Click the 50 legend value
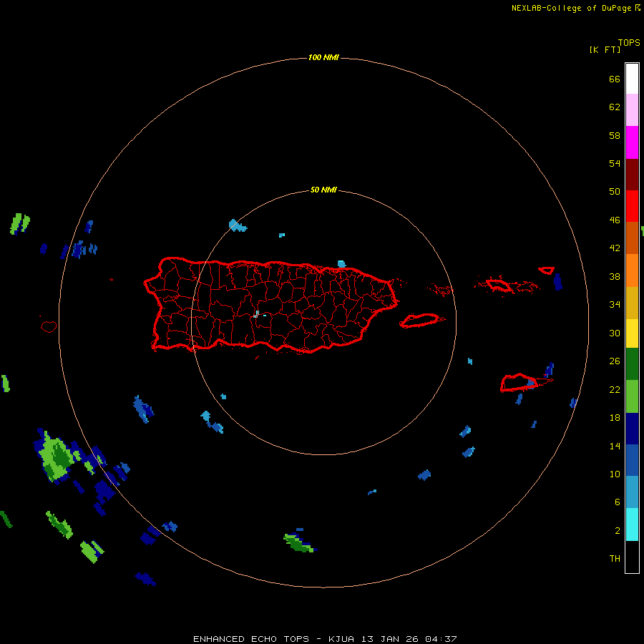The image size is (644, 644). [x=615, y=192]
